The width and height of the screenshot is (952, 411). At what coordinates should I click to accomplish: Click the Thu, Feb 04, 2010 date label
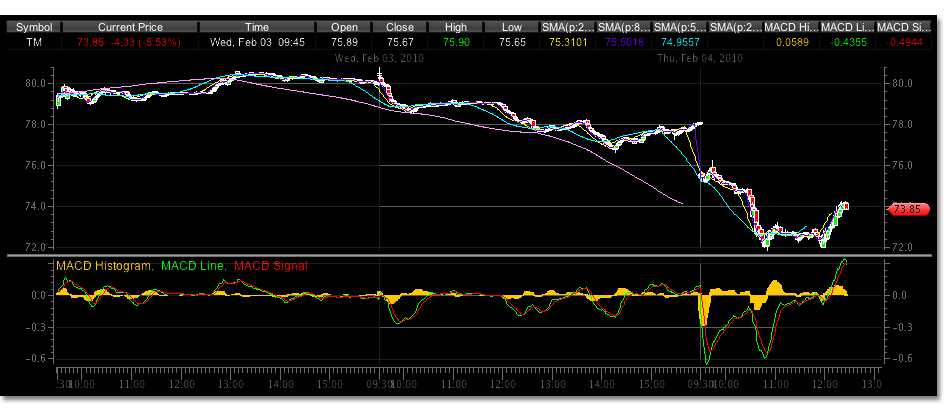[699, 59]
